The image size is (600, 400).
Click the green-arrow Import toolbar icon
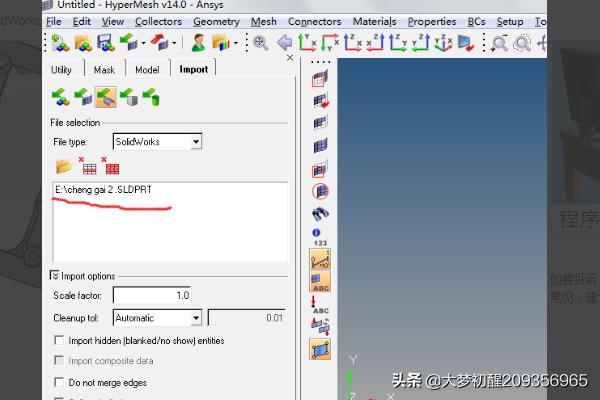(x=129, y=43)
